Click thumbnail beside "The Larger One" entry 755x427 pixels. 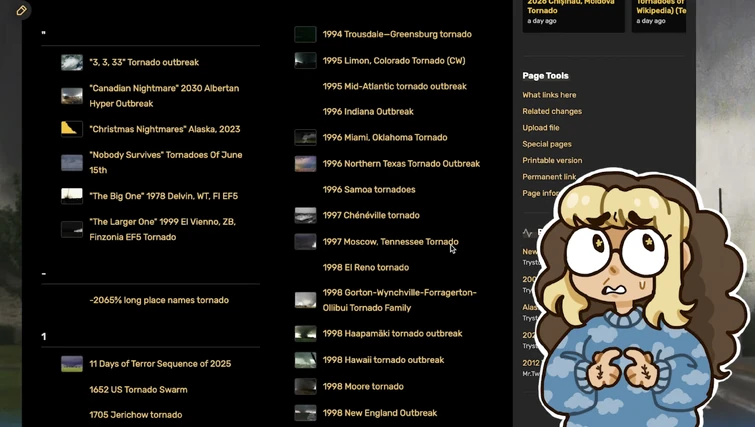pyautogui.click(x=72, y=229)
